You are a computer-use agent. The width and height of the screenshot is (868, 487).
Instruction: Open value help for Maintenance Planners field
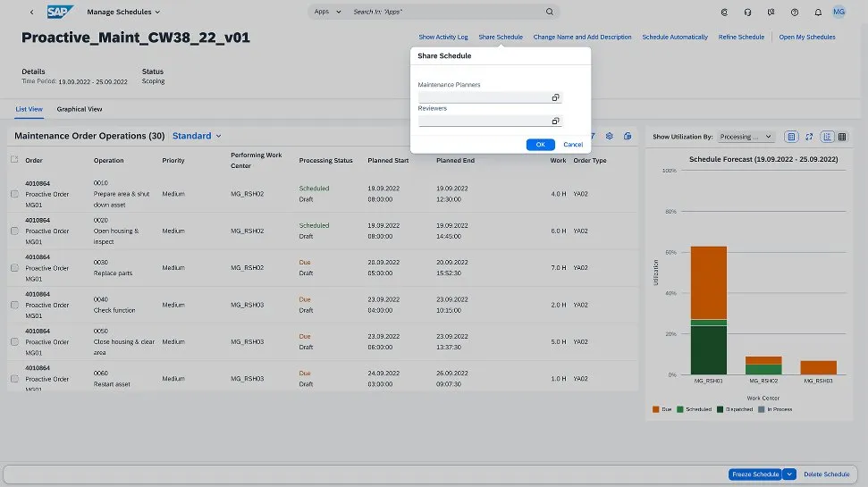555,97
